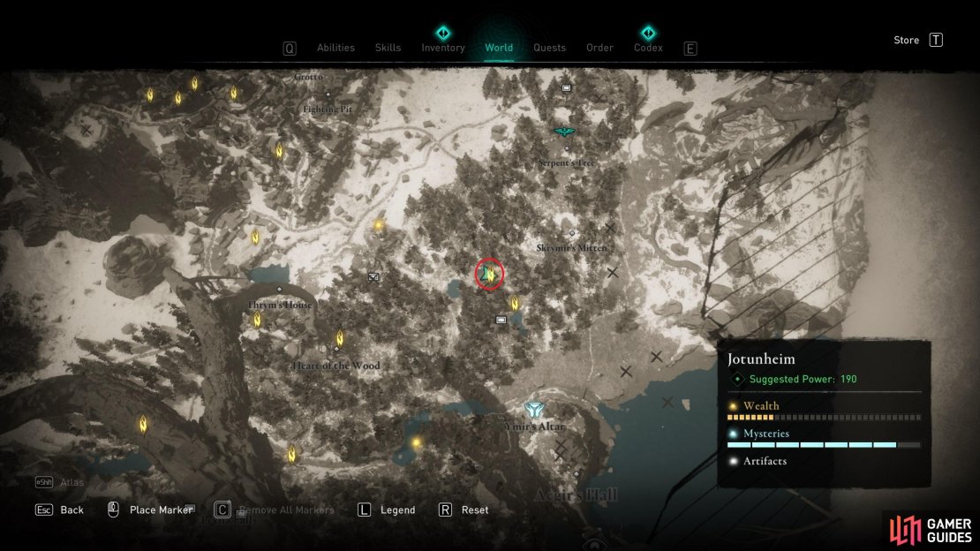Click the Esc key icon
This screenshot has width=980, height=551.
tap(44, 509)
